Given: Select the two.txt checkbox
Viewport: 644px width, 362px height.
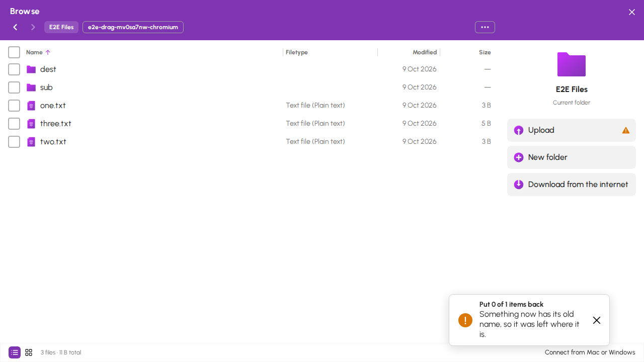Looking at the screenshot, I should (14, 142).
